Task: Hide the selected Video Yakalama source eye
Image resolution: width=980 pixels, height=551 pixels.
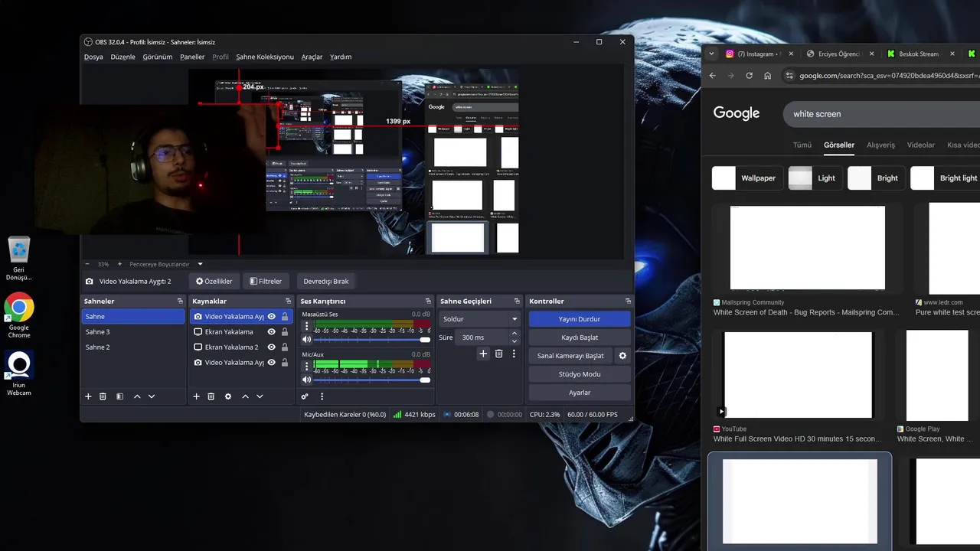Action: click(x=271, y=317)
